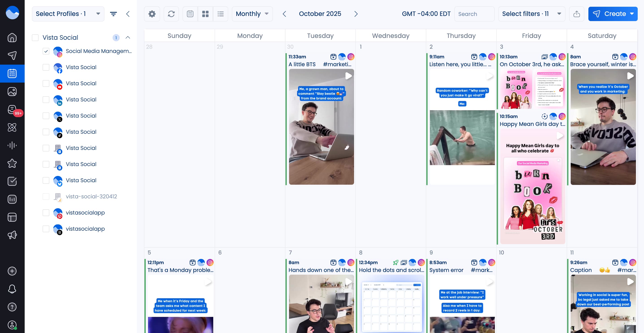Open the Advocacy megaphone sidebar icon

[x=12, y=235]
